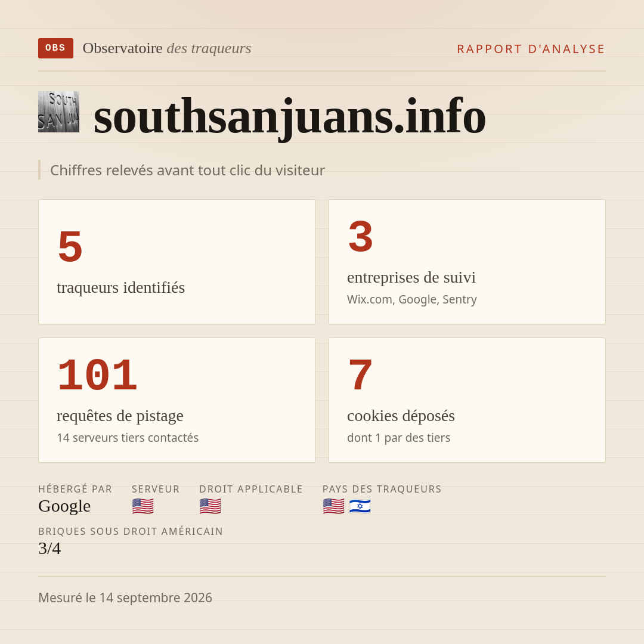Click the number 7 in cookies card
Viewport: 644px width, 644px height.
coord(360,374)
